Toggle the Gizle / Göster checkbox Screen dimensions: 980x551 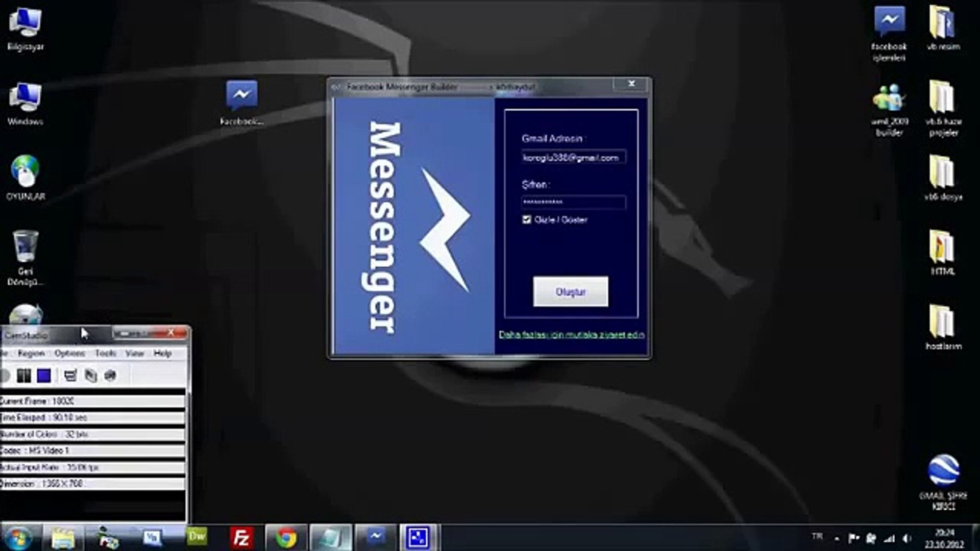pos(527,219)
